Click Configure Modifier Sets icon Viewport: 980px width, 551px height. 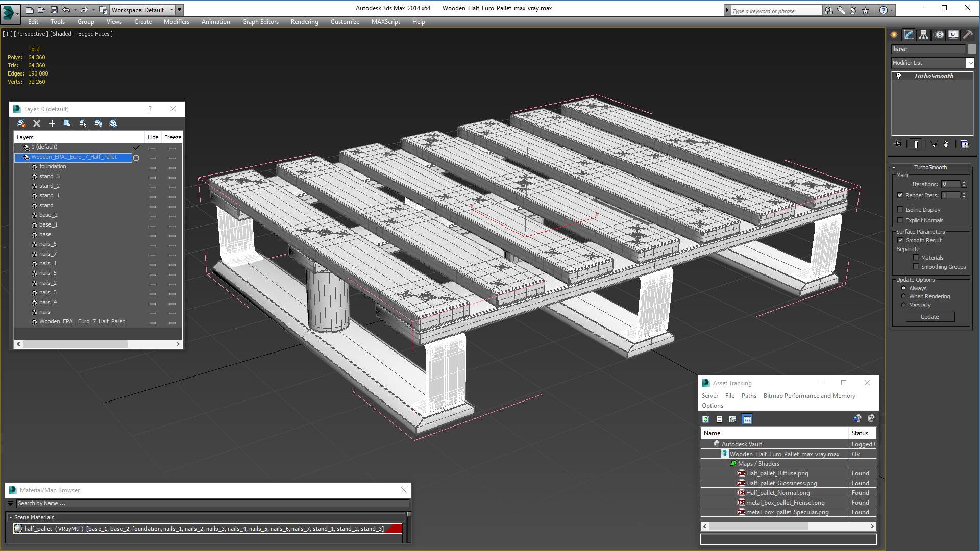[965, 144]
